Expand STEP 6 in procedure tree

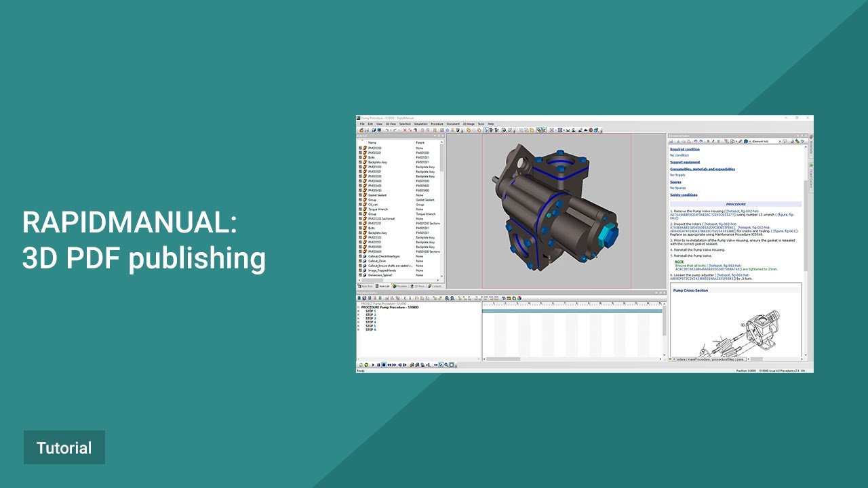pyautogui.click(x=359, y=329)
